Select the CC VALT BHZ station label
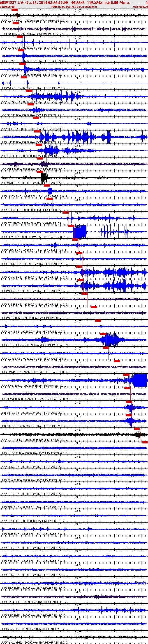The height and width of the screenshot is (644, 148). pyautogui.click(x=34, y=169)
